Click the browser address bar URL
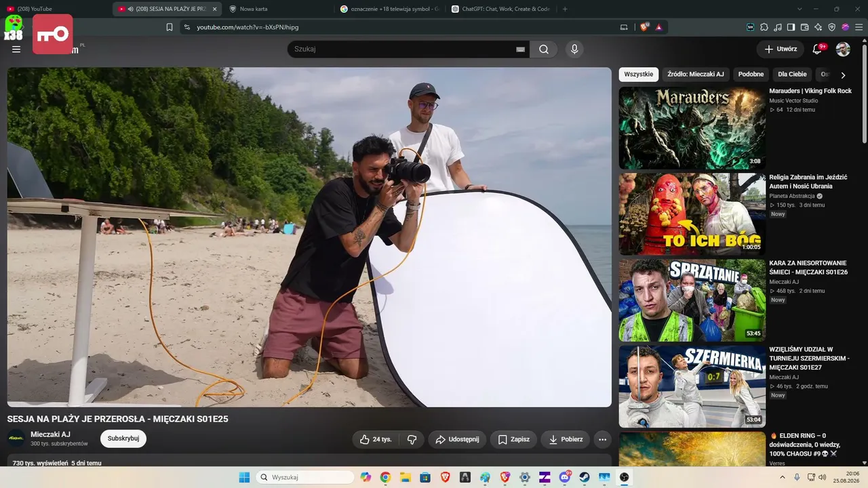This screenshot has height=488, width=868. (x=248, y=27)
